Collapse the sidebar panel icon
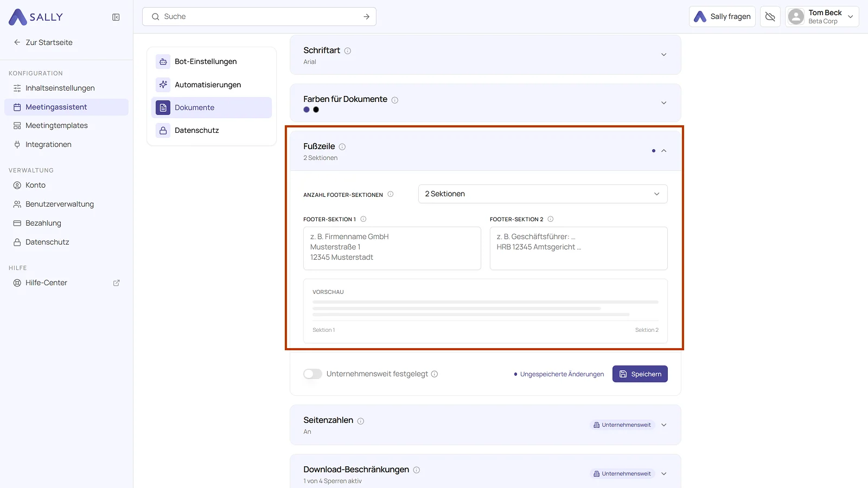Viewport: 868px width, 488px height. pyautogui.click(x=116, y=17)
